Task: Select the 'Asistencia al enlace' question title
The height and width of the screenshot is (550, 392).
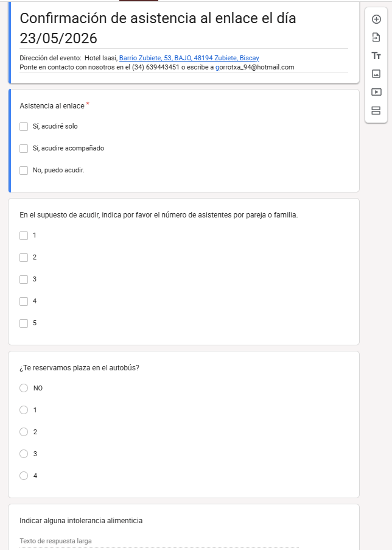Action: pyautogui.click(x=52, y=106)
